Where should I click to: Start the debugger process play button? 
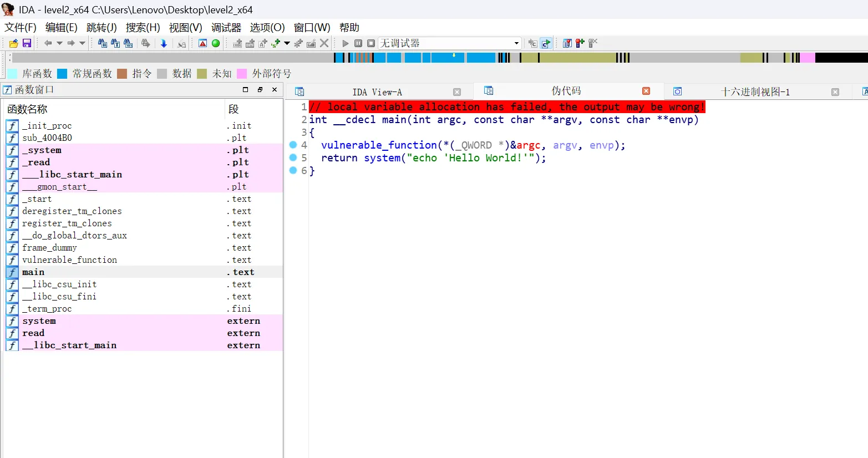[346, 43]
